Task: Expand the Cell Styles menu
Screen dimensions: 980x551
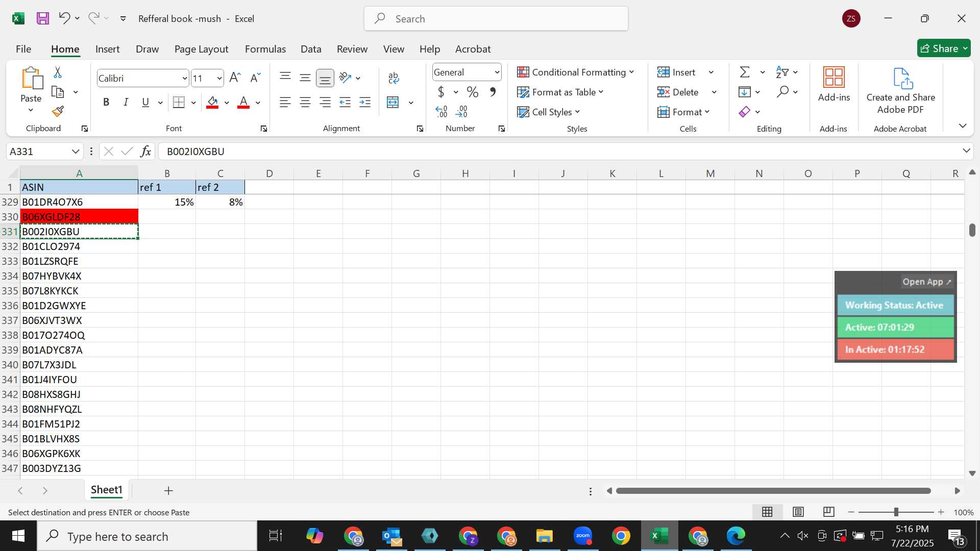Action: tap(549, 112)
